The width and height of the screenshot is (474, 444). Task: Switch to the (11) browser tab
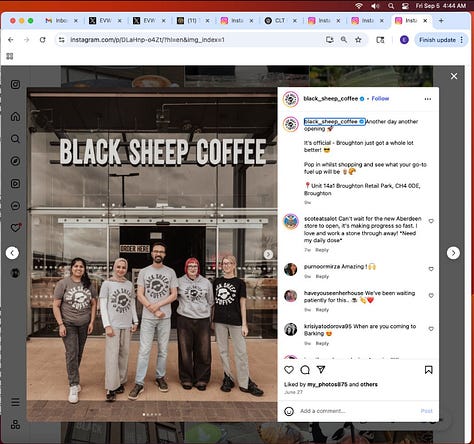click(x=193, y=21)
